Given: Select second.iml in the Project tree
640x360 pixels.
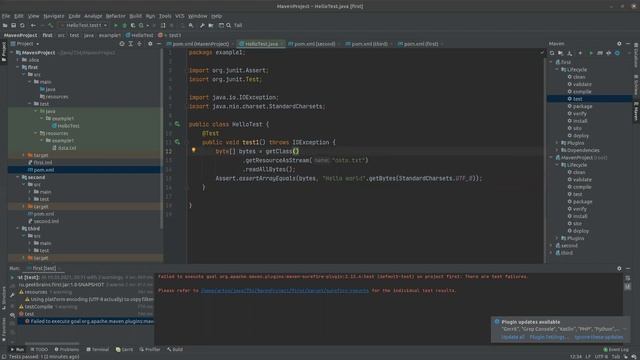Looking at the screenshot, I should tap(43, 221).
